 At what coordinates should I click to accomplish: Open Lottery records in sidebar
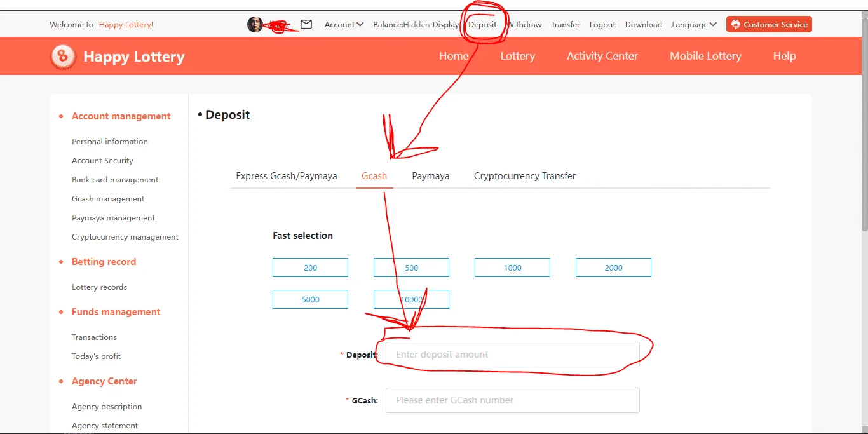tap(99, 287)
